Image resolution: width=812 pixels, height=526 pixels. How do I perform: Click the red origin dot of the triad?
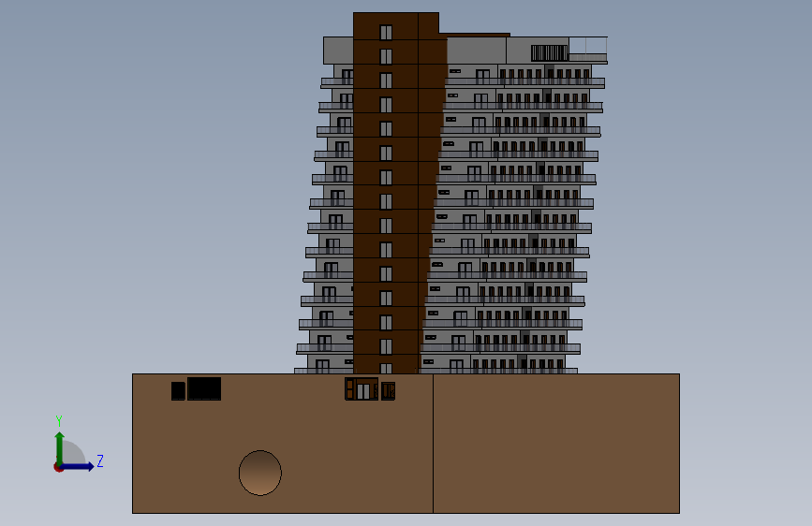tap(58, 467)
